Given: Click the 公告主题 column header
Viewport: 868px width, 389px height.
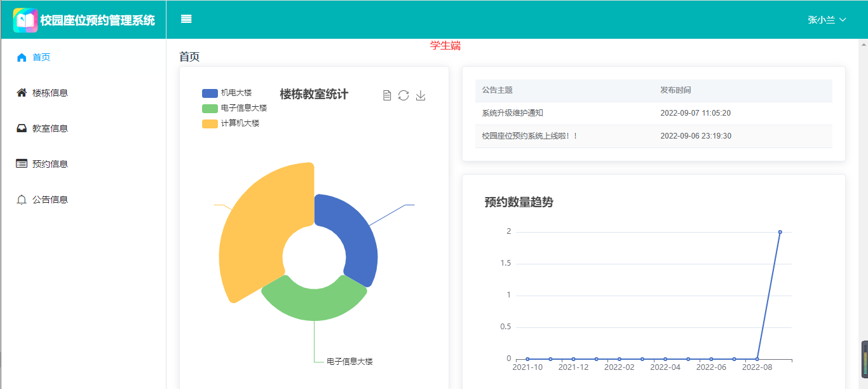Looking at the screenshot, I should (x=498, y=90).
